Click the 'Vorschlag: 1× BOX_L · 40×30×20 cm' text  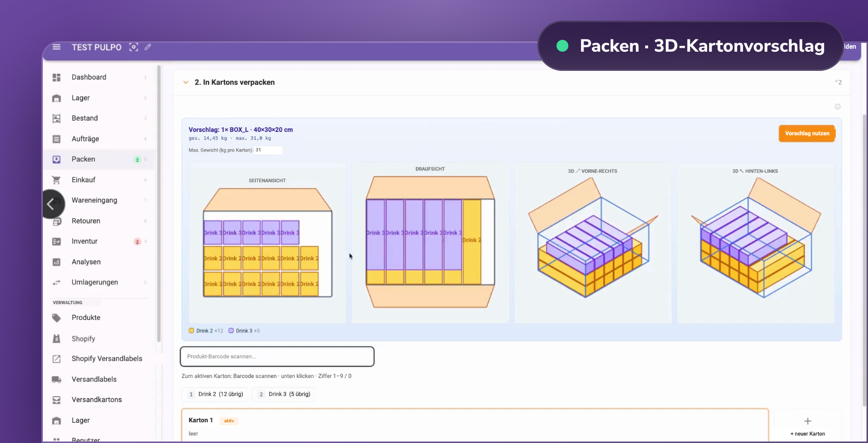pos(241,130)
